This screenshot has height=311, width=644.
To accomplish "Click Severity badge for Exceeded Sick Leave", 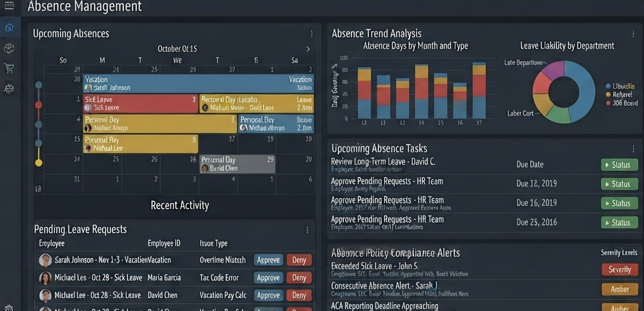I will (x=619, y=270).
